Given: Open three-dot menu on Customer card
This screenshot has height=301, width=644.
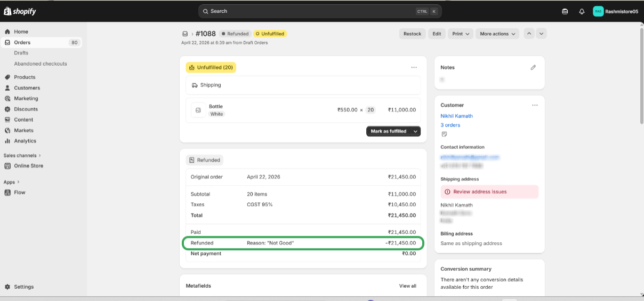Looking at the screenshot, I should coord(535,105).
